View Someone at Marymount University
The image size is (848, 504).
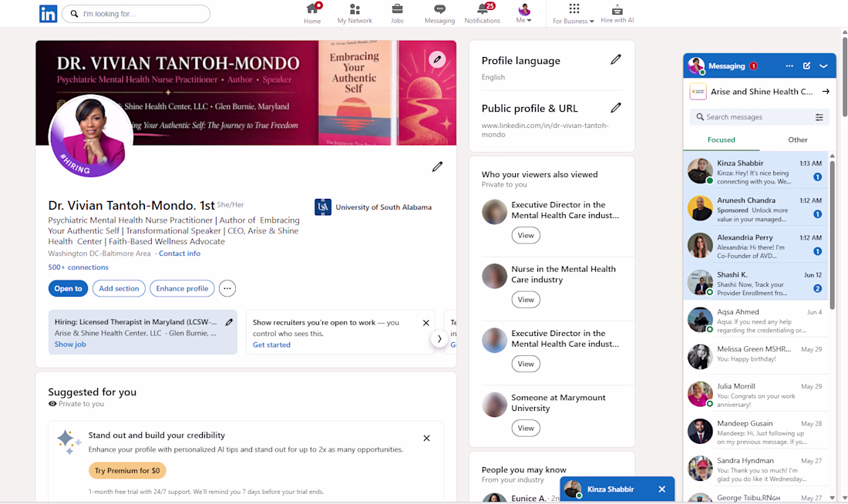tap(526, 428)
